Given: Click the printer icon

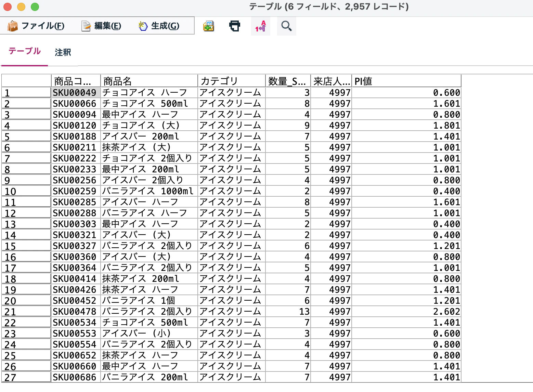Looking at the screenshot, I should [x=235, y=26].
